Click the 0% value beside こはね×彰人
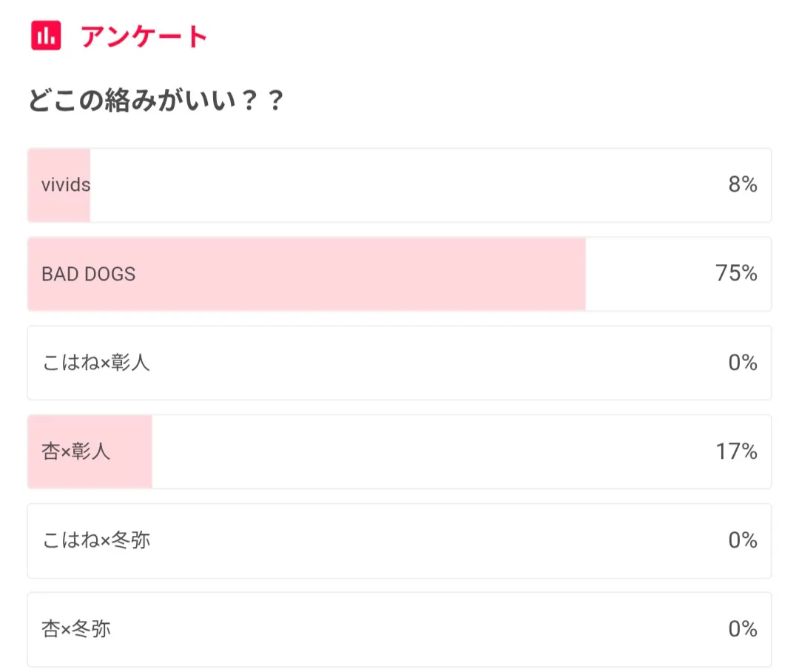This screenshot has height=672, width=799. coord(743,363)
